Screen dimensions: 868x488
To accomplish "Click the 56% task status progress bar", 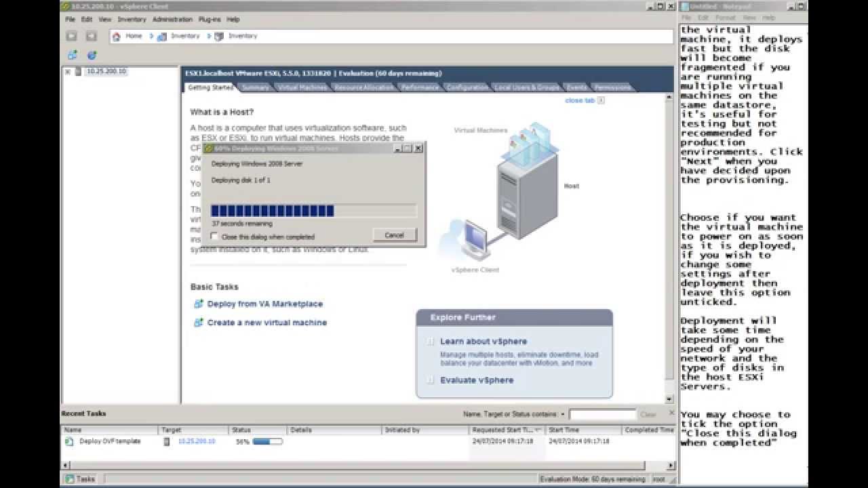I will tap(267, 441).
